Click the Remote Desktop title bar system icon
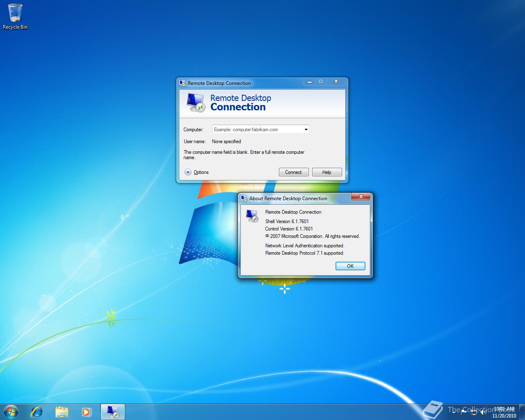Viewport: 525px width, 420px height. 183,83
